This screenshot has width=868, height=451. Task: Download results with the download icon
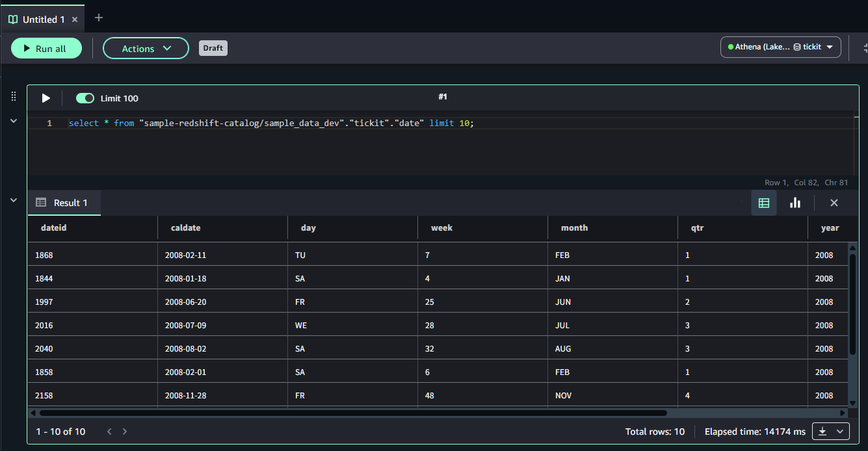822,432
